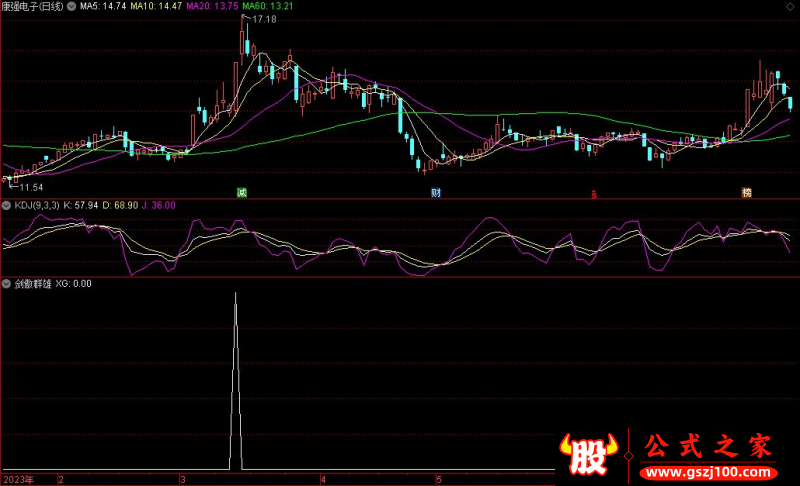
Task: Click the 财 financial report marker
Action: (436, 191)
